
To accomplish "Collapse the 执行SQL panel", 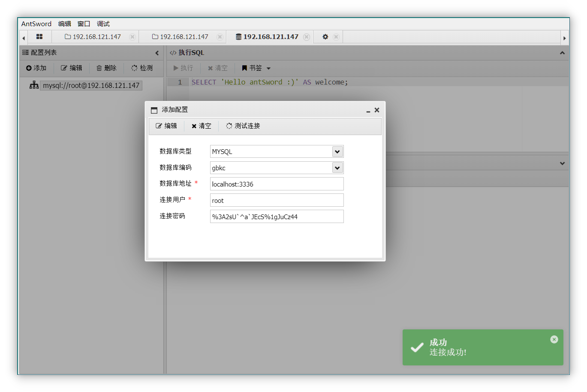I will (562, 53).
